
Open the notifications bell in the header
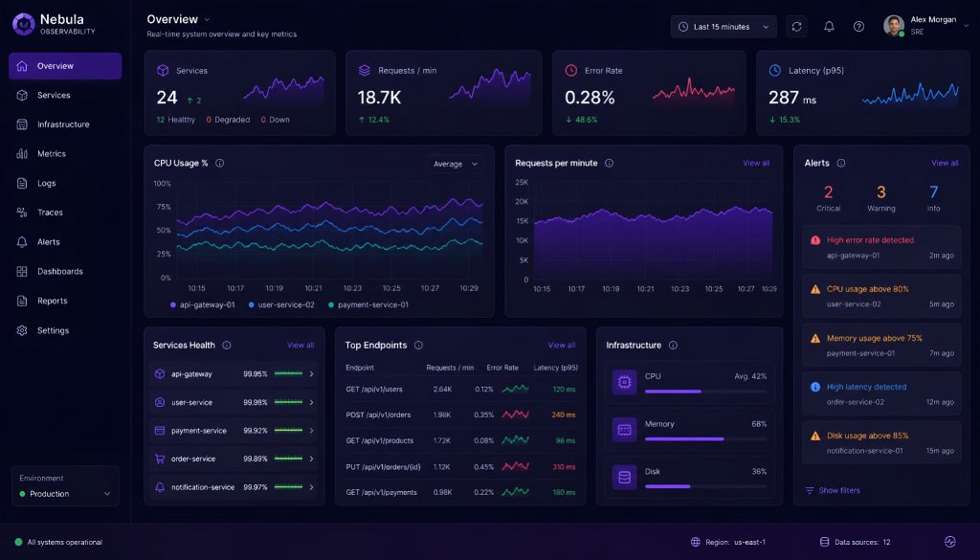pyautogui.click(x=829, y=26)
